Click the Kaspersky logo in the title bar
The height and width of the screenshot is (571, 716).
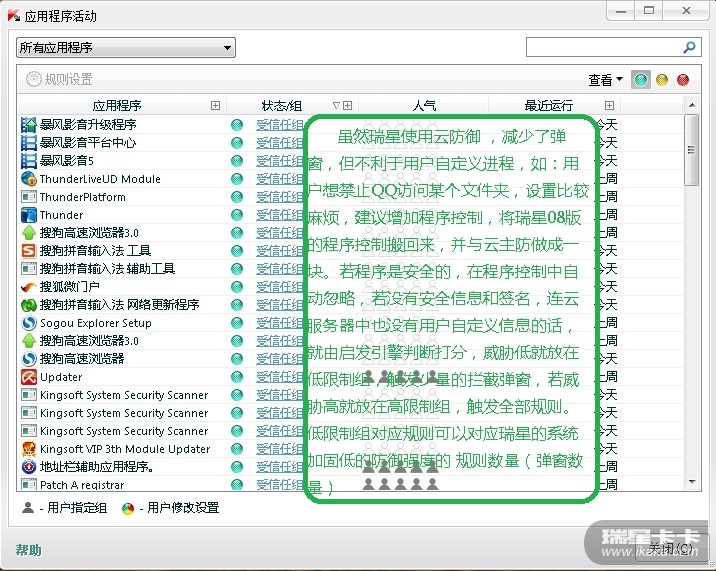(14, 16)
